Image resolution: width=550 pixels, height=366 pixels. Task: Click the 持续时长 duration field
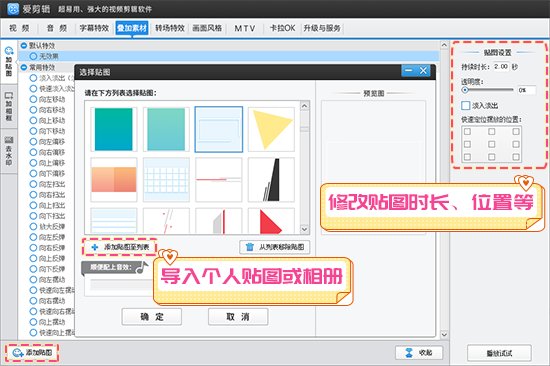pos(501,66)
